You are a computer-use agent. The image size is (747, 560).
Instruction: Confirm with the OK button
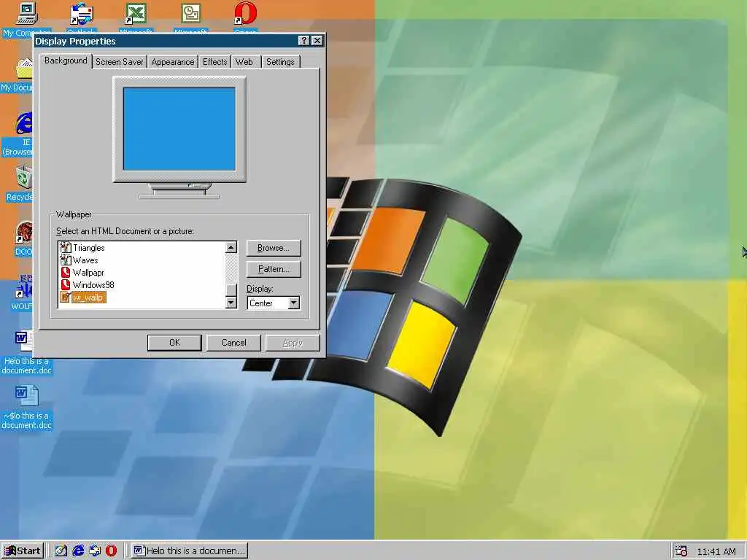174,343
